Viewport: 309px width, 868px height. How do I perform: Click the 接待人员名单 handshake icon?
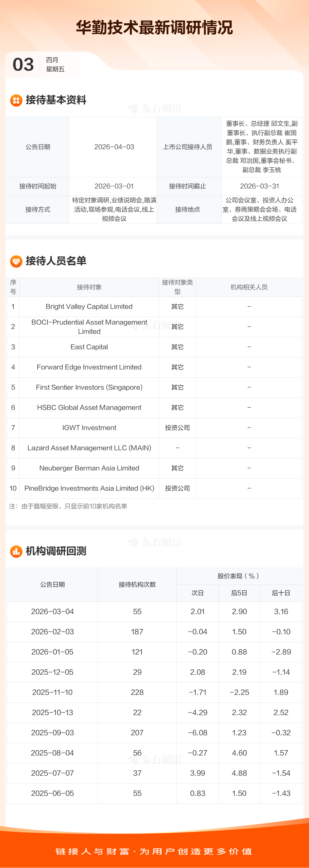(16, 261)
